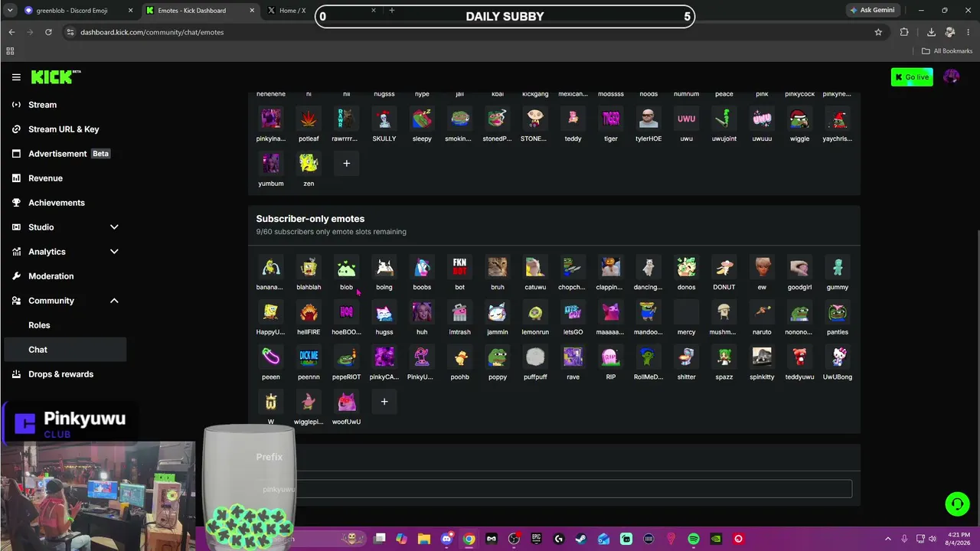Select the FKN BOT emote
This screenshot has height=551, width=980.
coord(459,267)
